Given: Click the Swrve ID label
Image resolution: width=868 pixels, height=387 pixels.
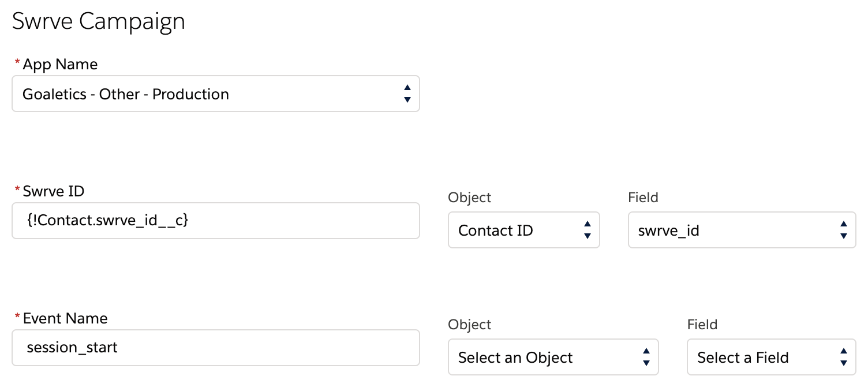Looking at the screenshot, I should (x=53, y=191).
